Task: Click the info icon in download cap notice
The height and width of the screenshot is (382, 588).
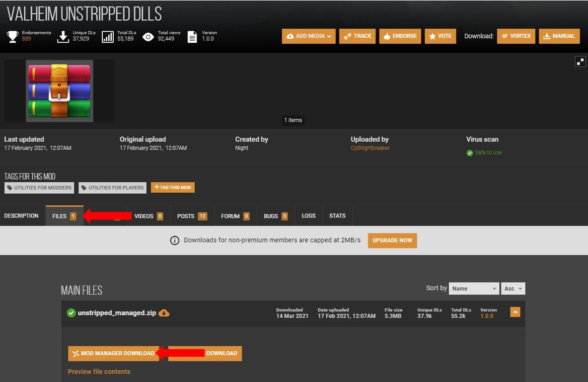Action: [175, 240]
